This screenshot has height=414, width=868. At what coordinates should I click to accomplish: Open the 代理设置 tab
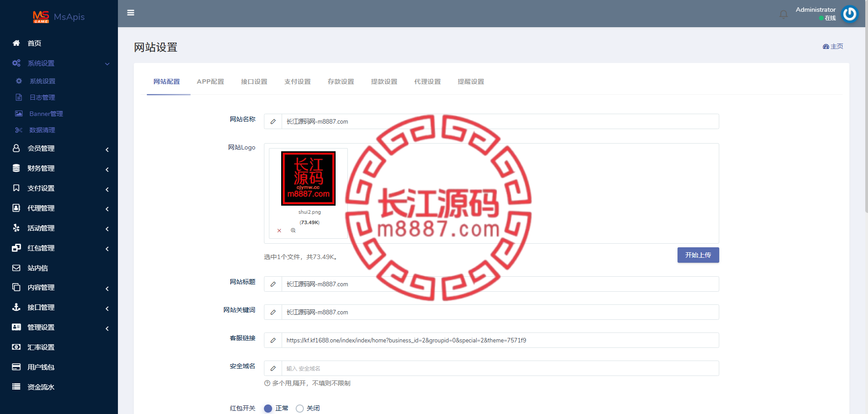[x=428, y=82]
